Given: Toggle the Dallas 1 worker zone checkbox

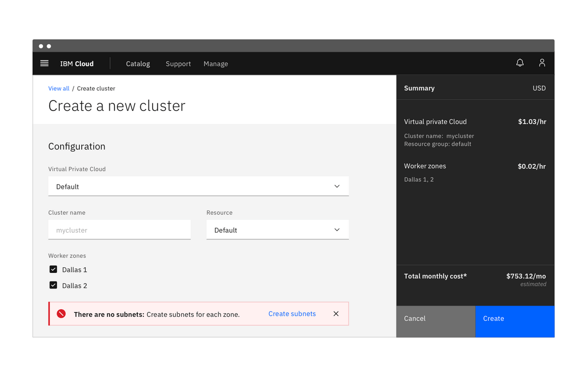Looking at the screenshot, I should (x=53, y=269).
